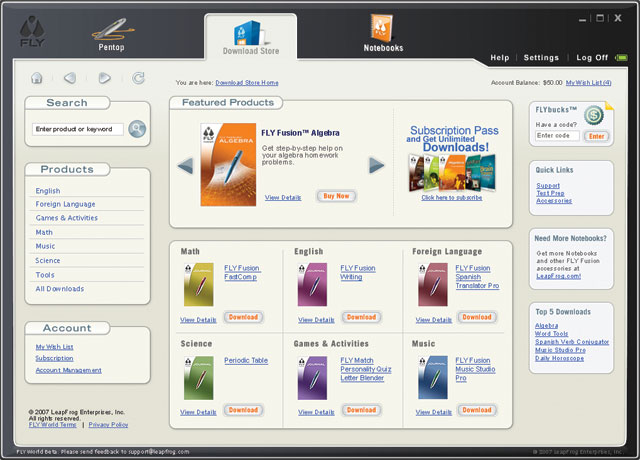Click the Home navigation icon

click(x=37, y=78)
